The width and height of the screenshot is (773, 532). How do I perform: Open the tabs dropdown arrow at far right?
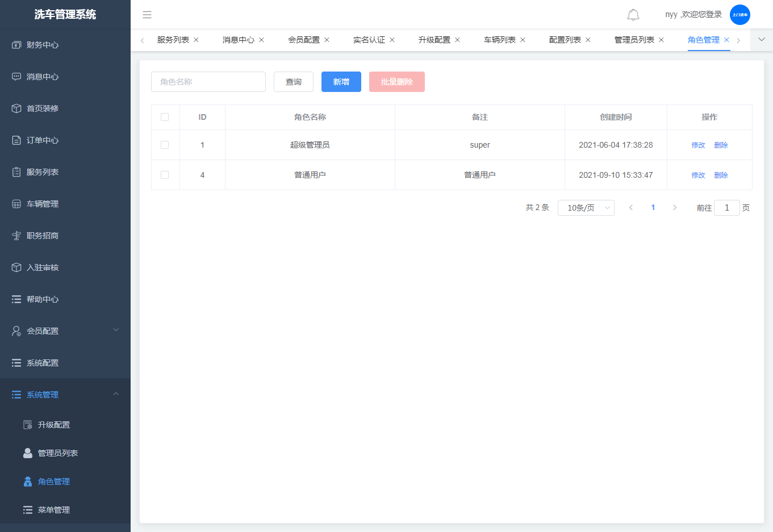(x=762, y=40)
